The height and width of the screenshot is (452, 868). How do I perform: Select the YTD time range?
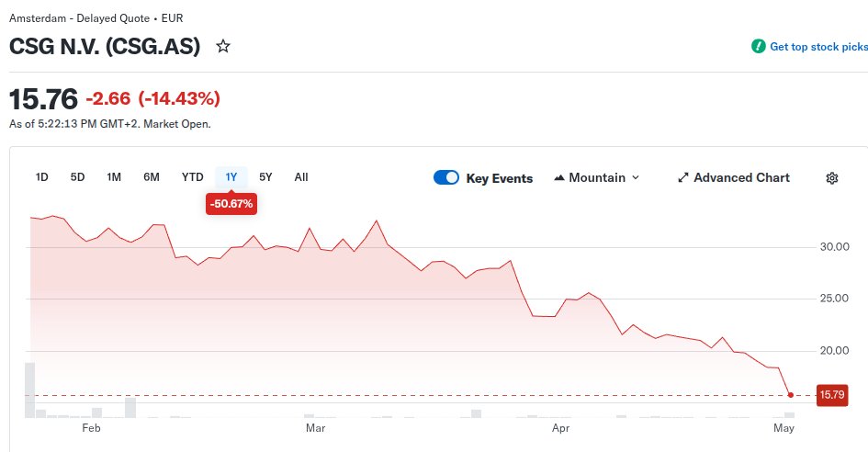click(193, 177)
